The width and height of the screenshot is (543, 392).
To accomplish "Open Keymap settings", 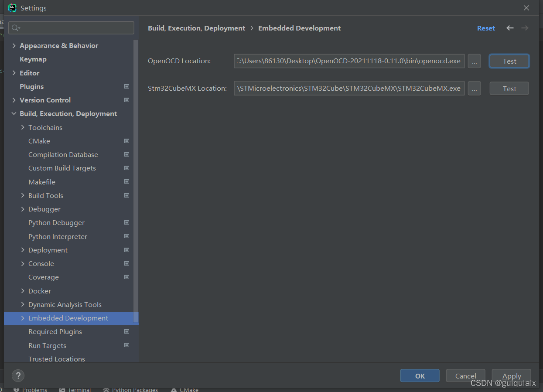I will point(33,59).
